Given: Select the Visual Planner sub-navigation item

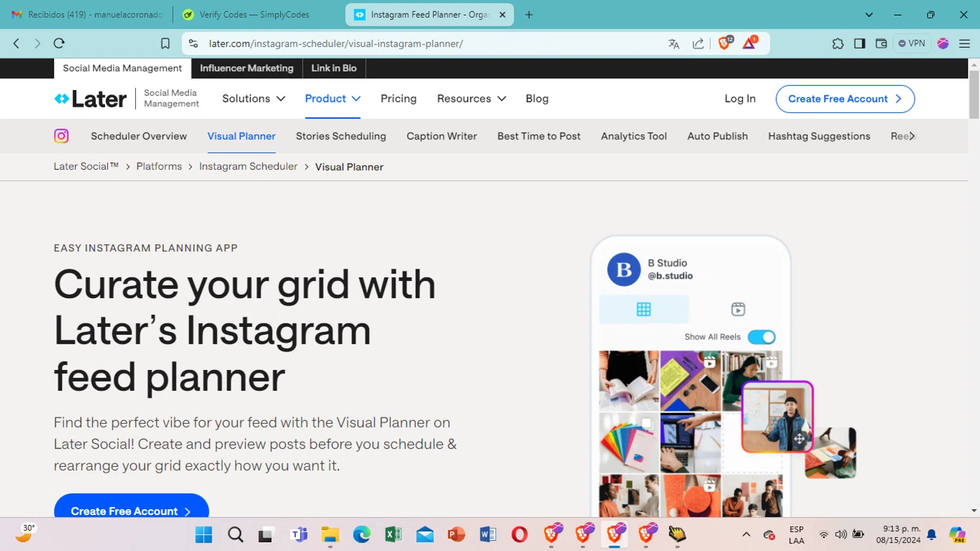Looking at the screenshot, I should [242, 136].
